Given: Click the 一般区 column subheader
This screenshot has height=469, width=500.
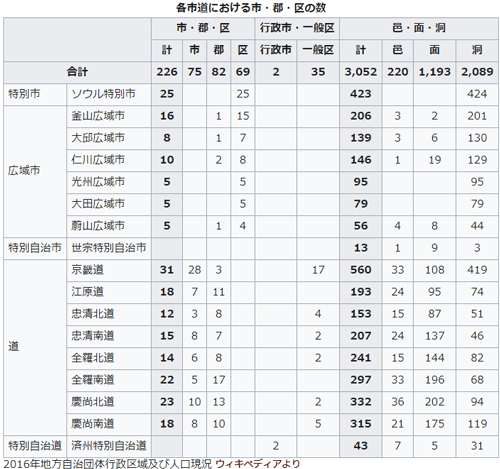Looking at the screenshot, I should 318,50.
